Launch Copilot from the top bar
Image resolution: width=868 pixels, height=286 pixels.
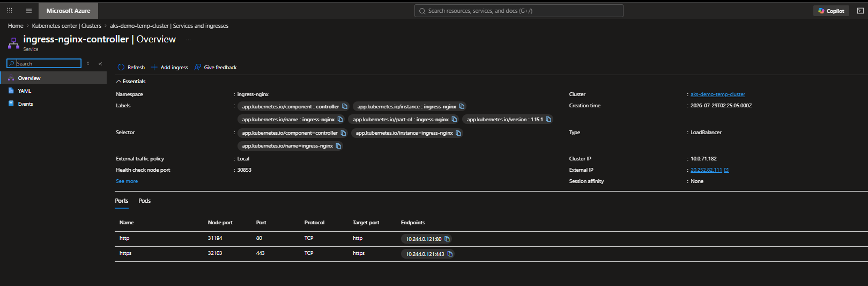click(x=831, y=11)
